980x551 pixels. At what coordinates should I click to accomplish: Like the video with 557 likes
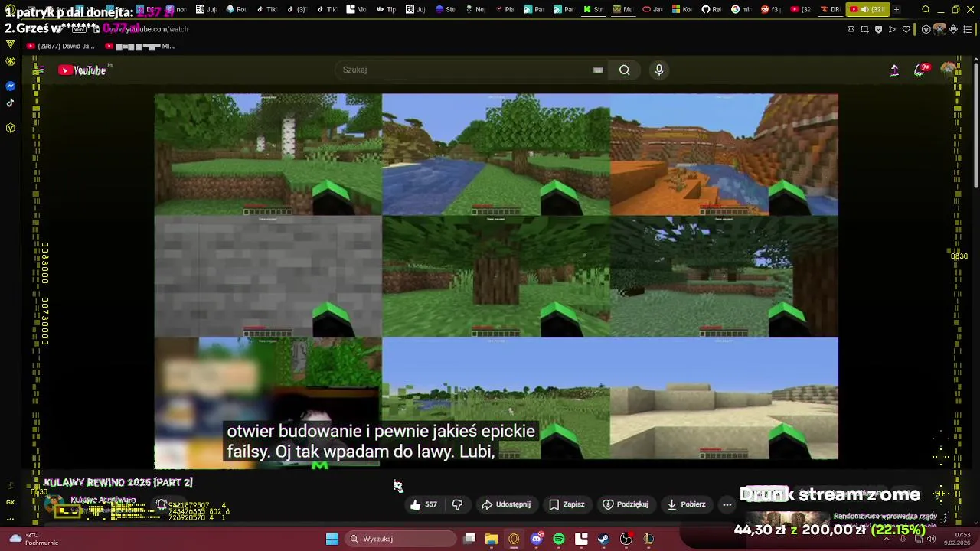pyautogui.click(x=423, y=504)
